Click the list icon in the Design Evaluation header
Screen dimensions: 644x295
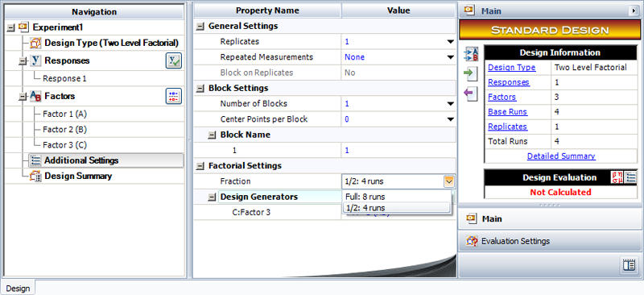pos(630,177)
